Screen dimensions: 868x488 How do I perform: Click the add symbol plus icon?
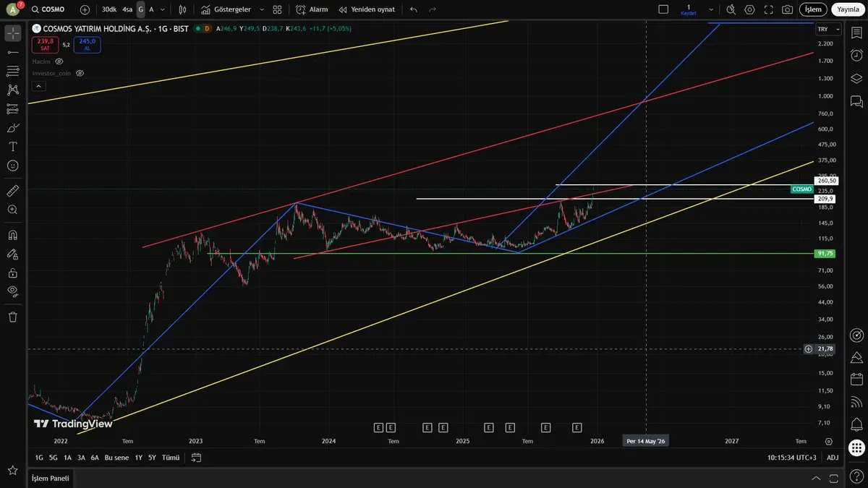(x=85, y=9)
